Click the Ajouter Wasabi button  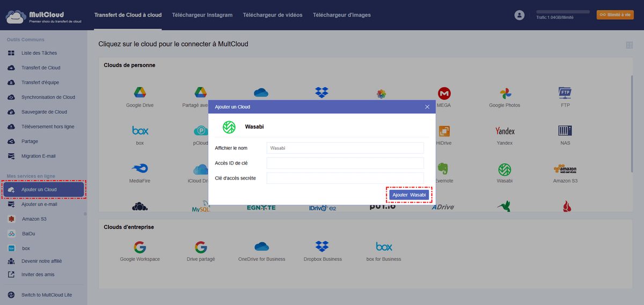point(409,195)
